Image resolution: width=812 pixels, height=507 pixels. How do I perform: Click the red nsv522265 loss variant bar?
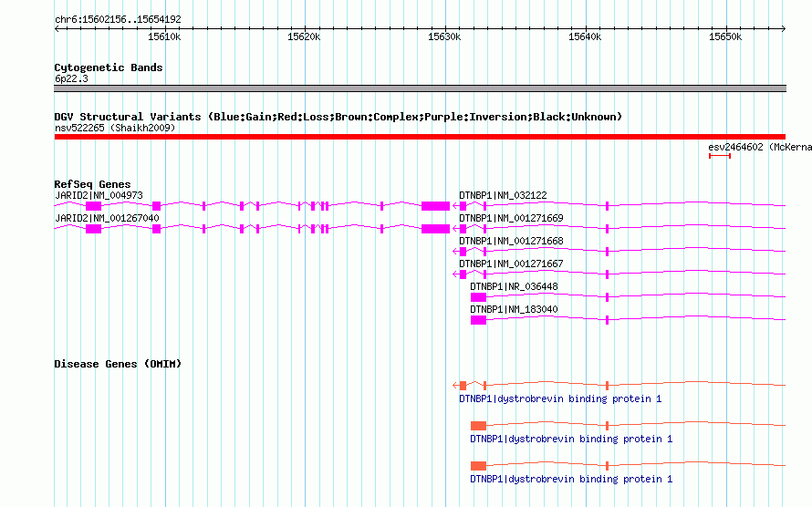click(x=420, y=137)
